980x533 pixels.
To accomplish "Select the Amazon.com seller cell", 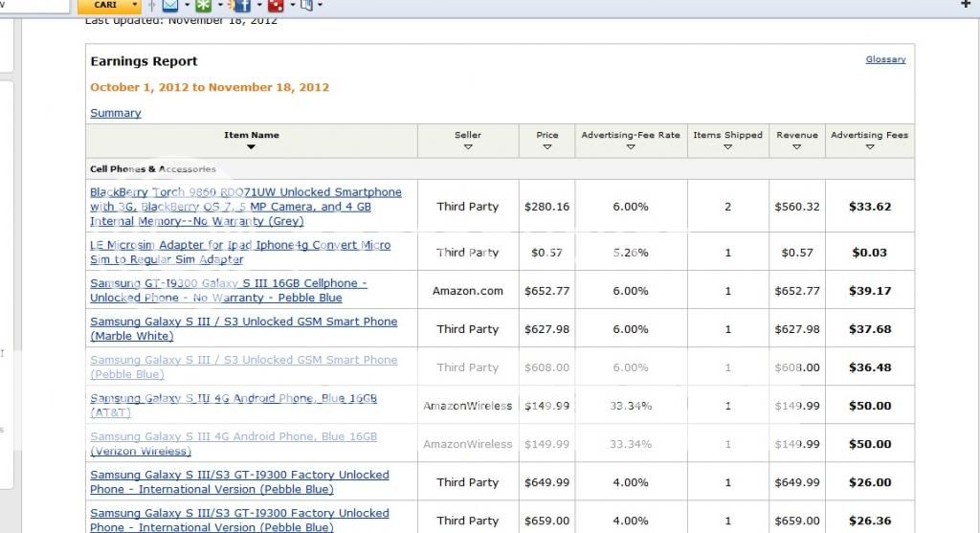I will 467,291.
